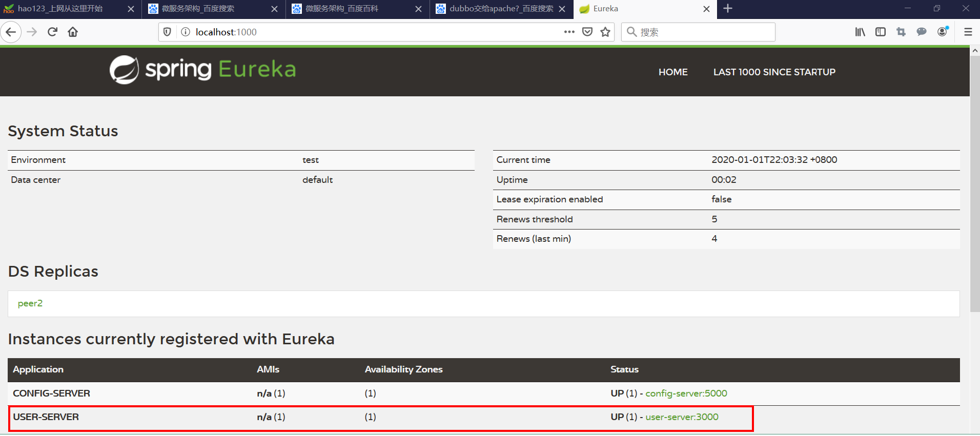Open LAST 1000 SINCE STARTUP page
This screenshot has height=436, width=980.
(774, 72)
